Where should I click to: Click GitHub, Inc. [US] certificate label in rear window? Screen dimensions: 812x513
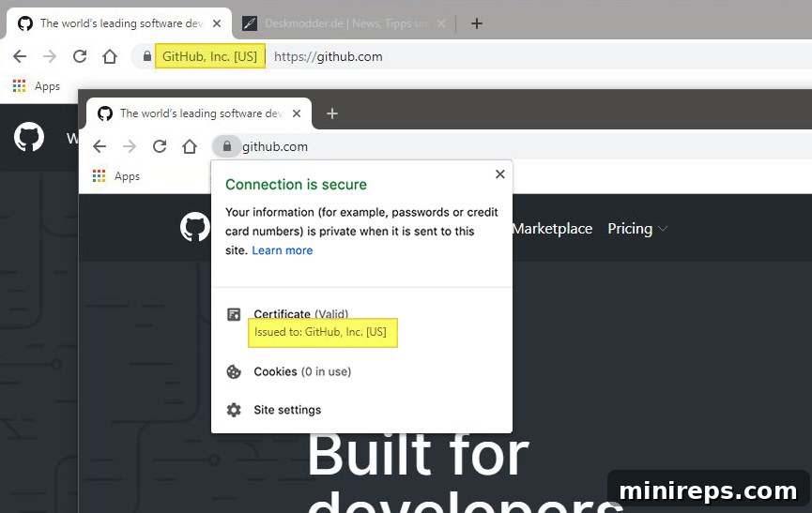[x=209, y=56]
